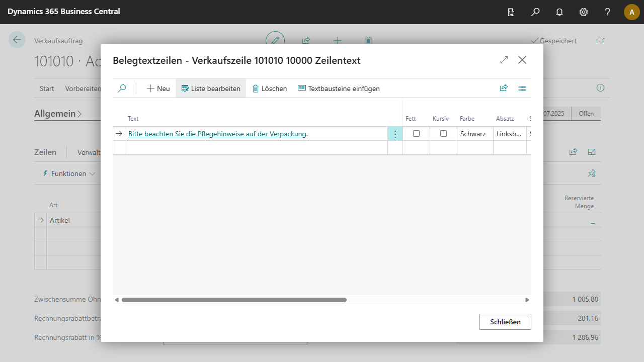Open the notifications bell icon

[559, 12]
